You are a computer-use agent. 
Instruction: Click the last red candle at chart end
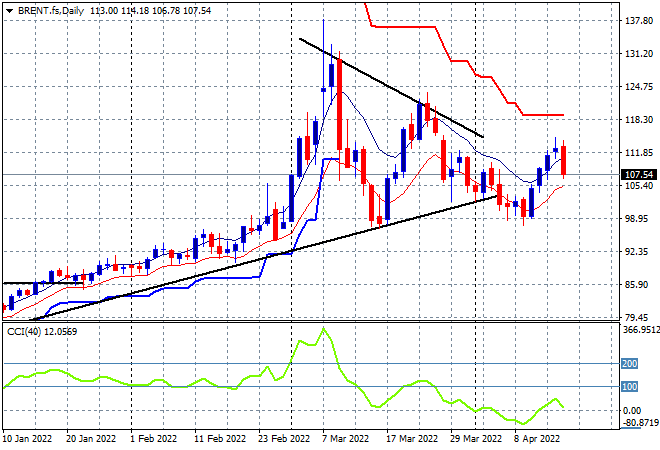pyautogui.click(x=563, y=160)
